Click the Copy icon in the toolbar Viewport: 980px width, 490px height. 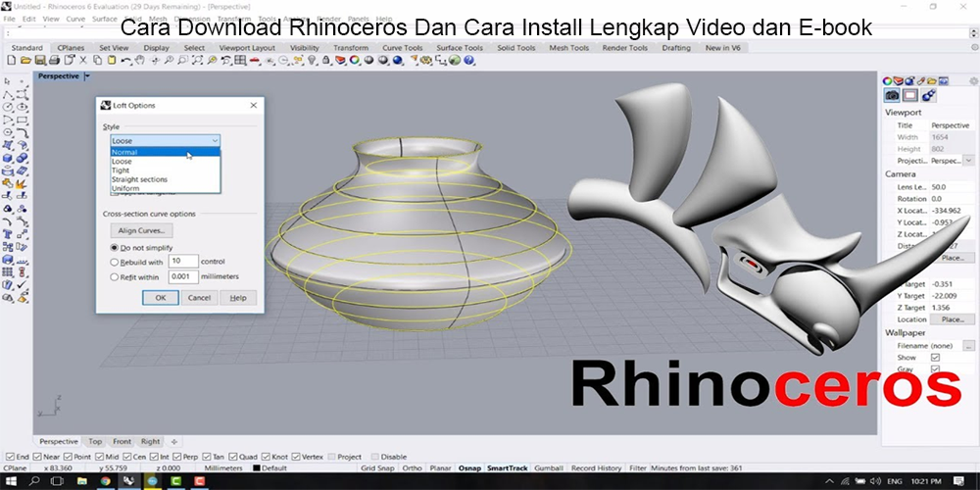click(97, 60)
